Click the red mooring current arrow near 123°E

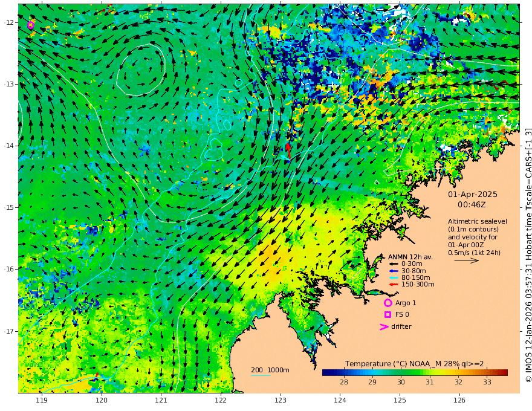288,150
